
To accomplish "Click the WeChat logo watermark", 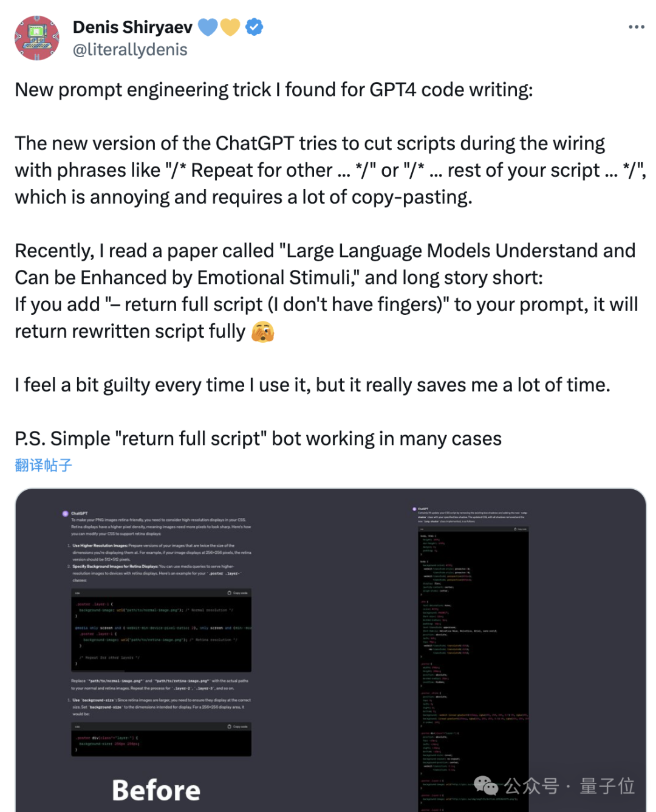I will 486,785.
